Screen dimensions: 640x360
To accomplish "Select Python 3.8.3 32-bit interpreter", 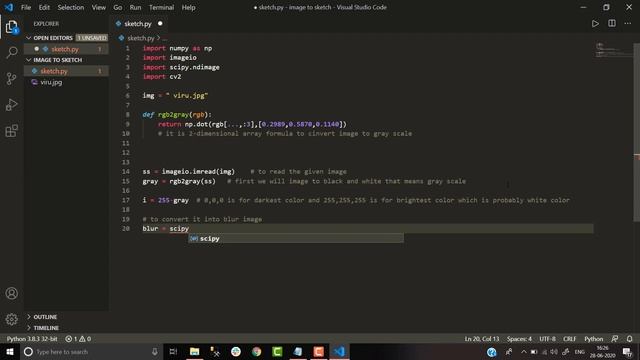I will [32, 339].
